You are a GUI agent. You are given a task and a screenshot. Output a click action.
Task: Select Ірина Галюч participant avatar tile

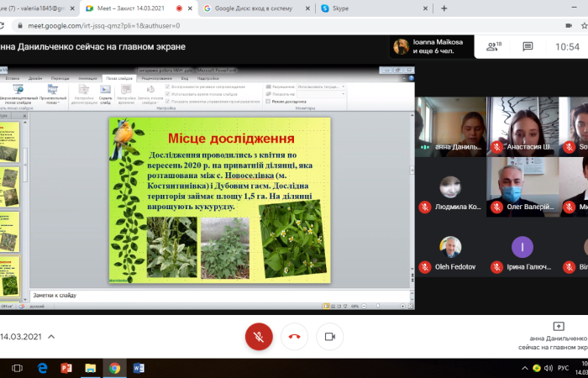pyautogui.click(x=522, y=252)
